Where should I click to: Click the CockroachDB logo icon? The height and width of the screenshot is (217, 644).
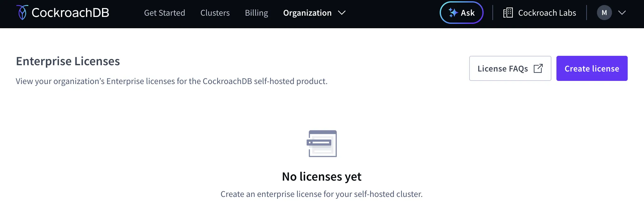tap(22, 13)
